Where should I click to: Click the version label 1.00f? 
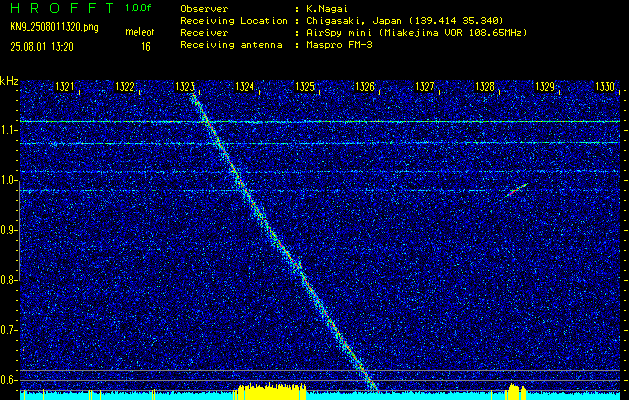138,8
